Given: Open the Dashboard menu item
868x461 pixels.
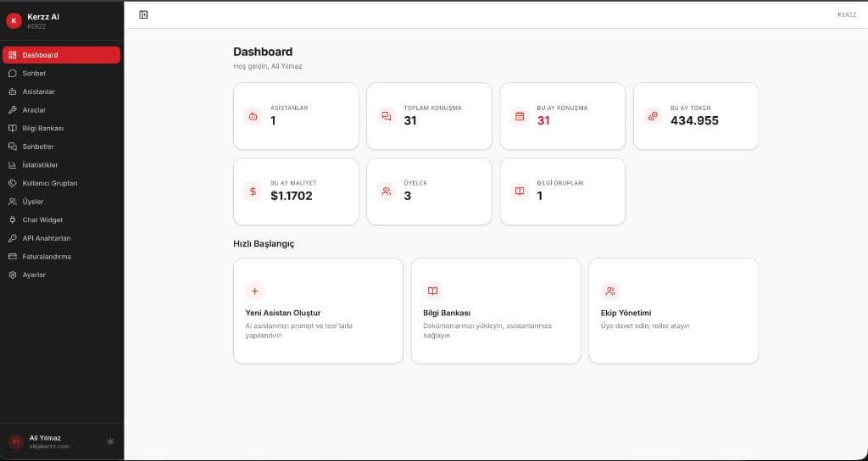Looking at the screenshot, I should (61, 55).
